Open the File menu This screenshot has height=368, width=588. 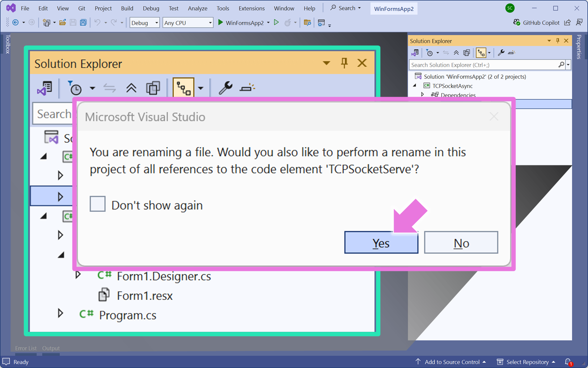point(25,8)
